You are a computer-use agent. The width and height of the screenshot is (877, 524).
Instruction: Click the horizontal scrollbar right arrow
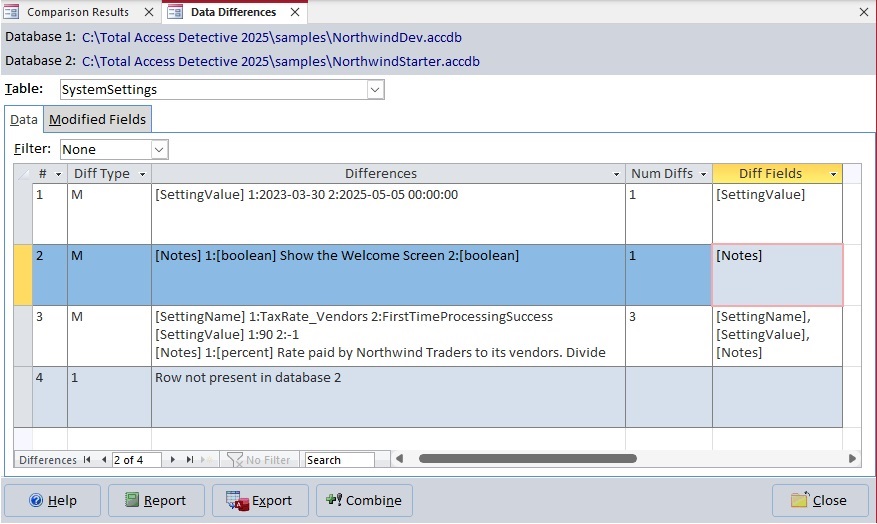click(x=852, y=459)
